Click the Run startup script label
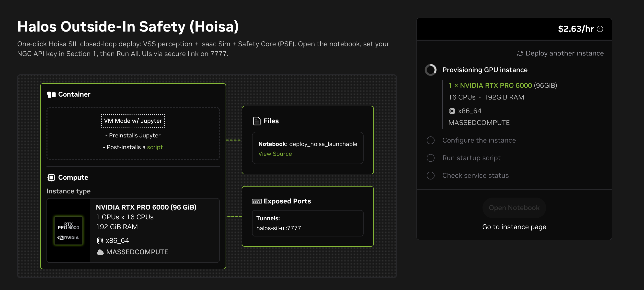The height and width of the screenshot is (290, 644). (x=471, y=158)
